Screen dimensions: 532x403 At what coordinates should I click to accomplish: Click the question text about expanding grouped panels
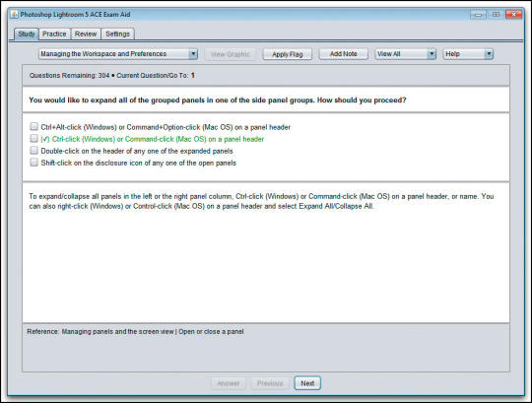(x=218, y=101)
